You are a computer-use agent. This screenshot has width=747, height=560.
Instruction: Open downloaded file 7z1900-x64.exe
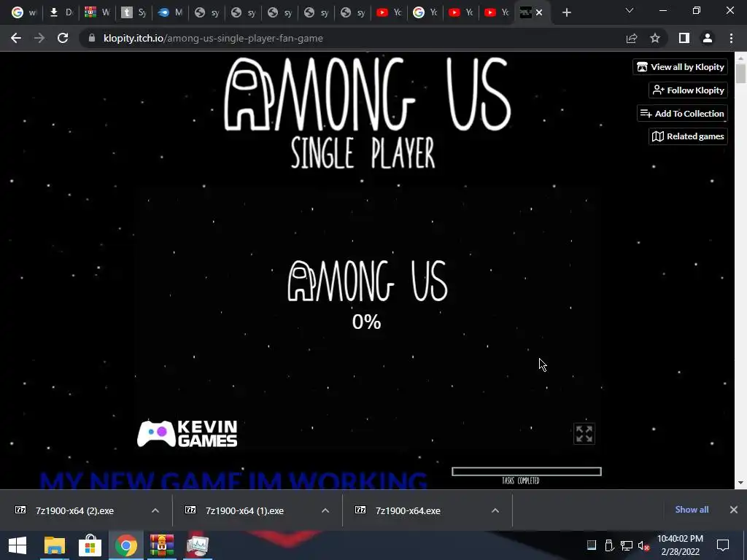click(x=408, y=510)
